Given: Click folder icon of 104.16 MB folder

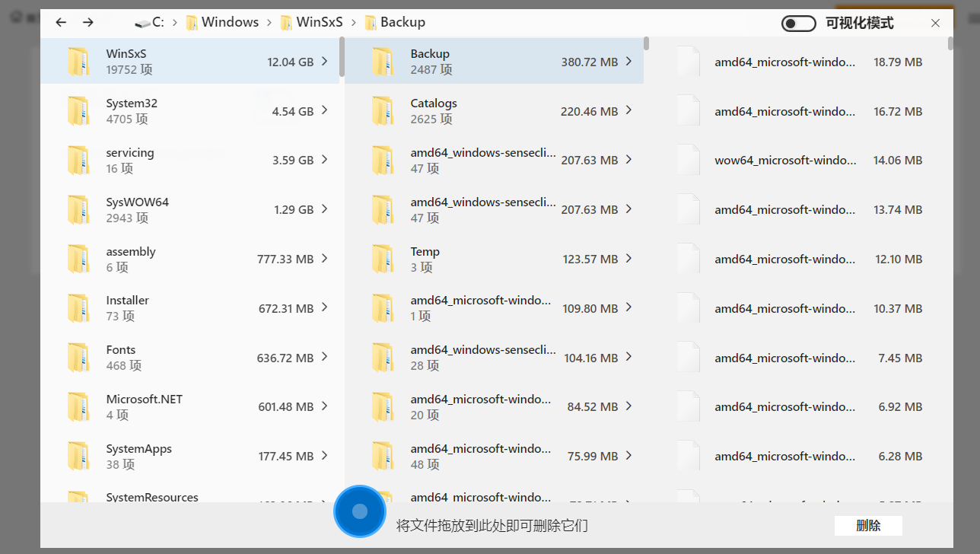Looking at the screenshot, I should pos(383,358).
